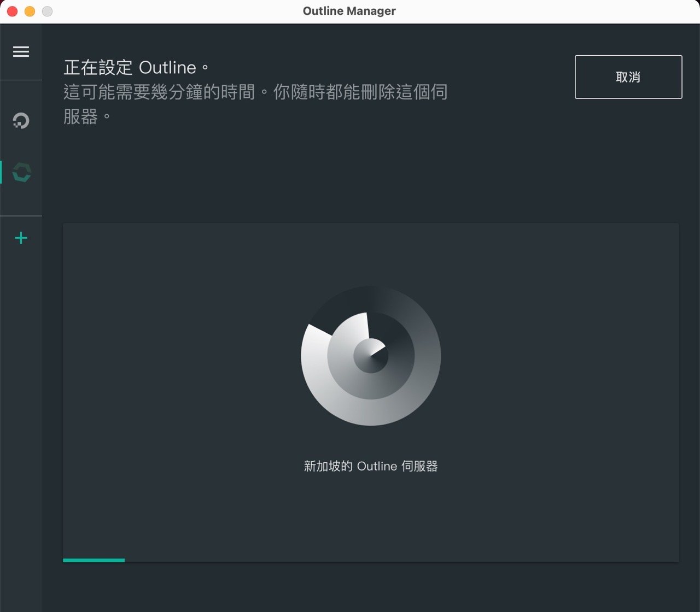700x612 pixels.
Task: Close the Outline Manager window
Action: point(12,11)
